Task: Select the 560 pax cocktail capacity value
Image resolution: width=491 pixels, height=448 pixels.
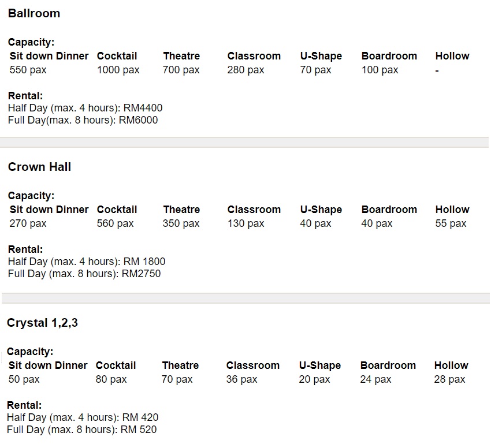Action: click(x=116, y=223)
